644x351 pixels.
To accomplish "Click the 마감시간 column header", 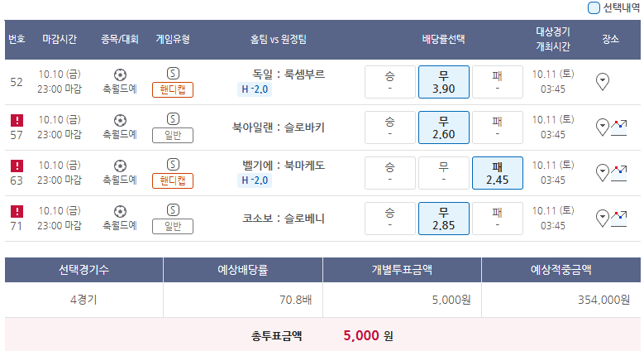I will (60, 39).
